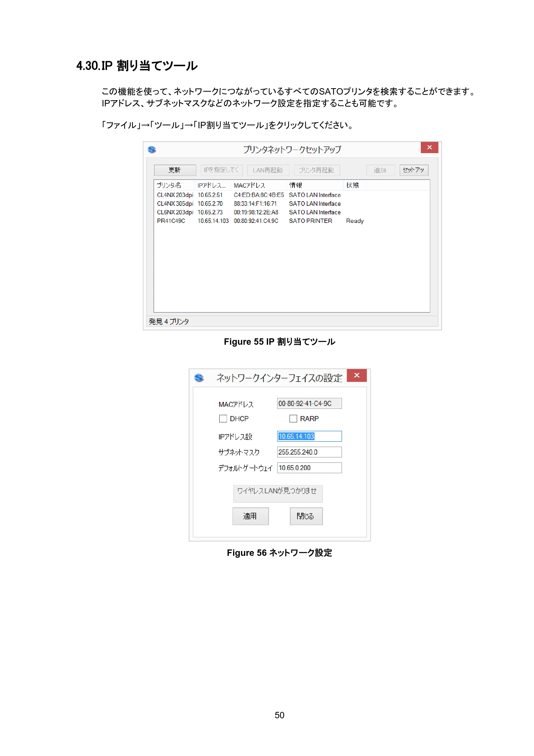Click the デフォルトゲートウェイ input field
Image resolution: width=534 pixels, height=756 pixels.
coord(309,468)
